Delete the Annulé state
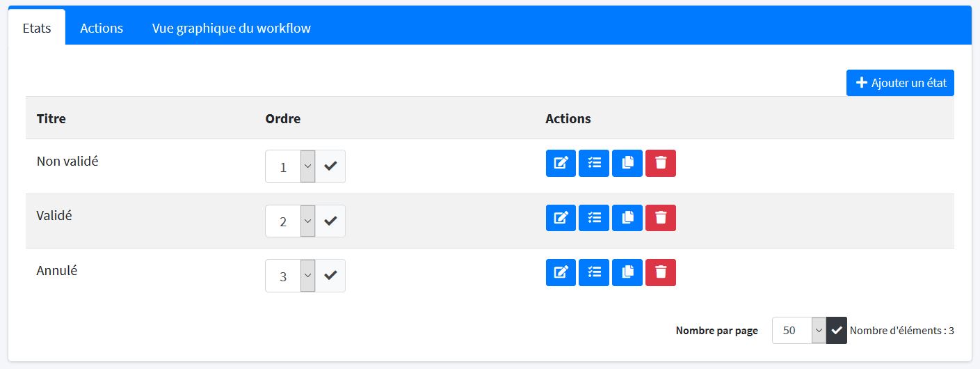The image size is (980, 369). pos(661,272)
